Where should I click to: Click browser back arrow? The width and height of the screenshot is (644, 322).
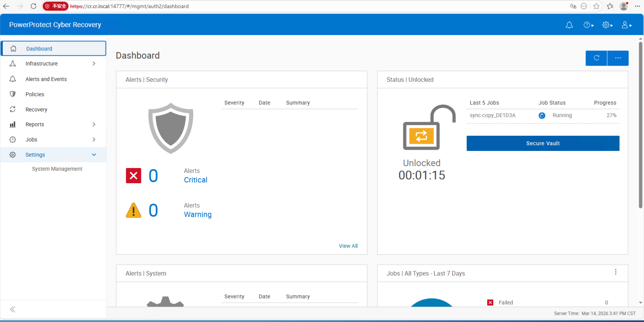point(6,6)
